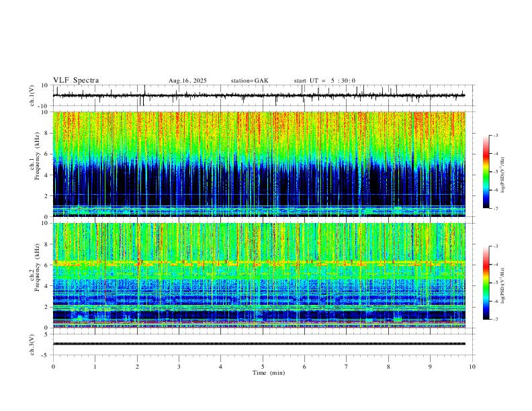532x411 pixels.
Task: Click the ch.2 frequency axis "8" tick label
Action: coord(46,244)
